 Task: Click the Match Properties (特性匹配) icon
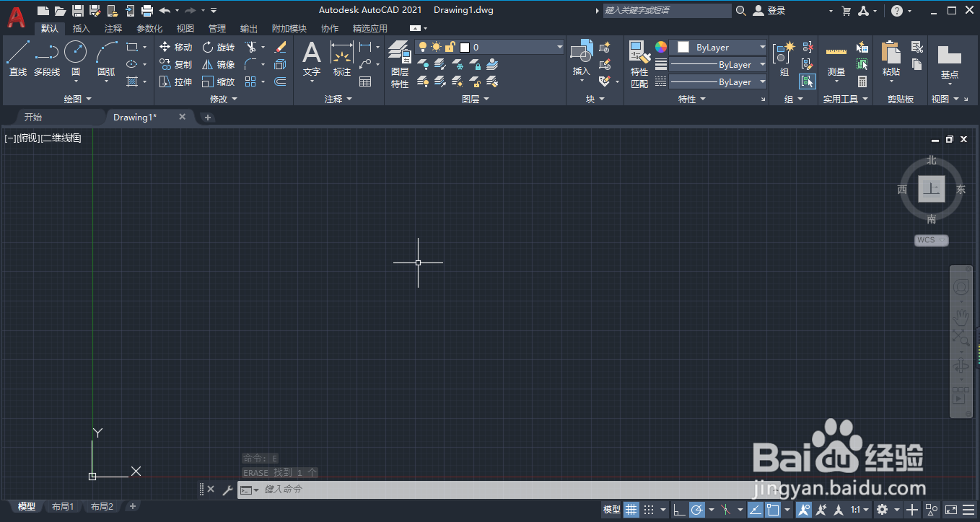point(639,64)
